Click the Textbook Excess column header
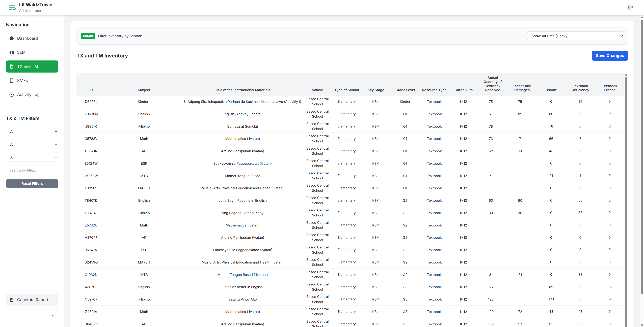The height and width of the screenshot is (327, 644). pos(609,88)
